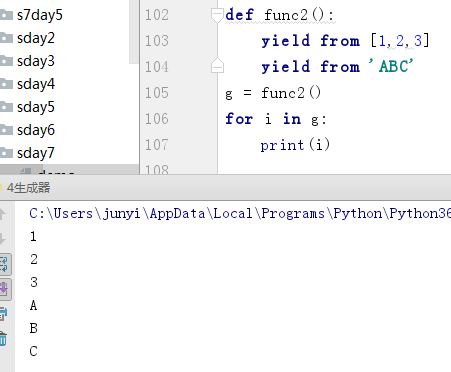Click scroll-to-end icon in run toolbar
The image size is (451, 372).
(x=5, y=290)
